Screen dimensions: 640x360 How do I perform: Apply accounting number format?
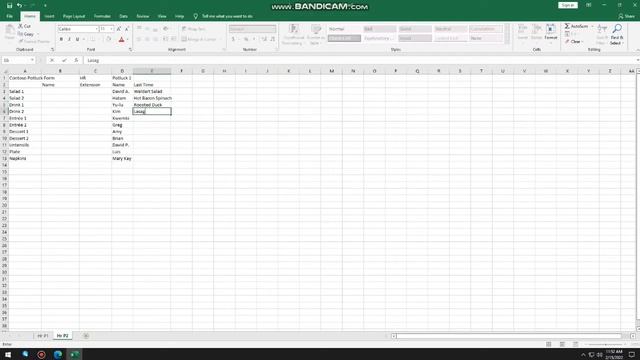pyautogui.click(x=233, y=40)
